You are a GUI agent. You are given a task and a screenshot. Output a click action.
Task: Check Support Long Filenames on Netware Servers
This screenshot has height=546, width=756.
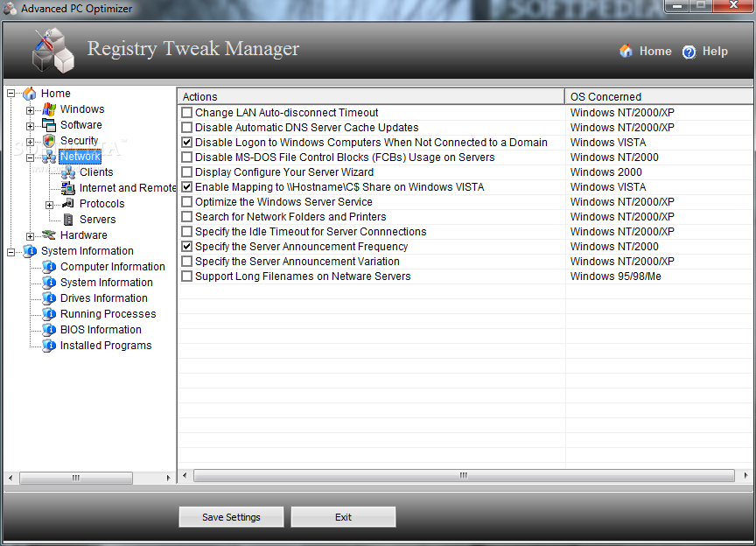point(187,276)
